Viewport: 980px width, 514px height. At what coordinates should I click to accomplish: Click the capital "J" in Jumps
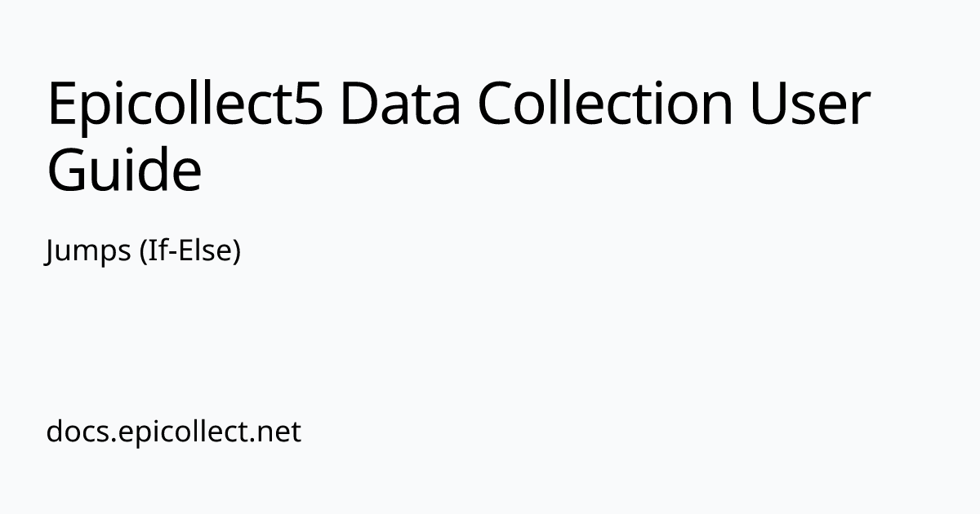tap(50, 252)
